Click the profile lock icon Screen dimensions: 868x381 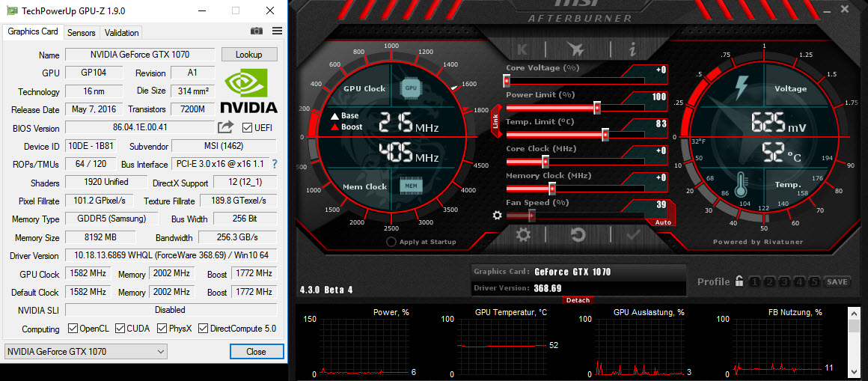tap(739, 281)
